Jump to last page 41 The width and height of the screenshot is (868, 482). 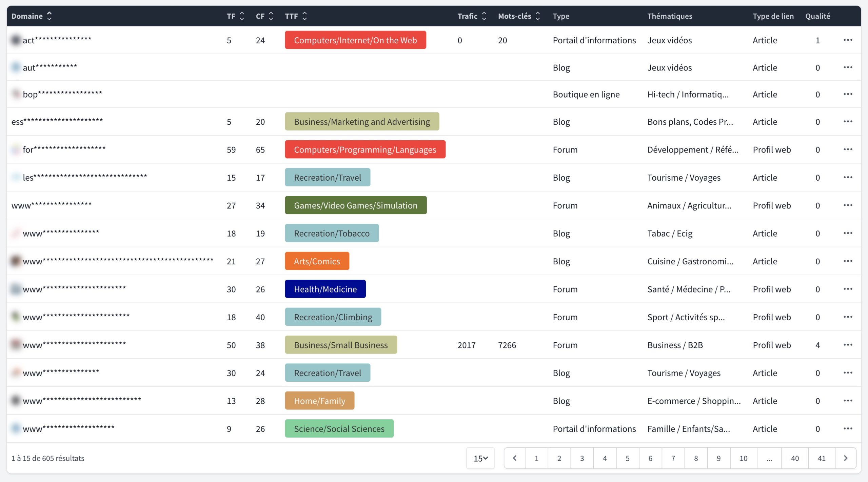(x=821, y=458)
